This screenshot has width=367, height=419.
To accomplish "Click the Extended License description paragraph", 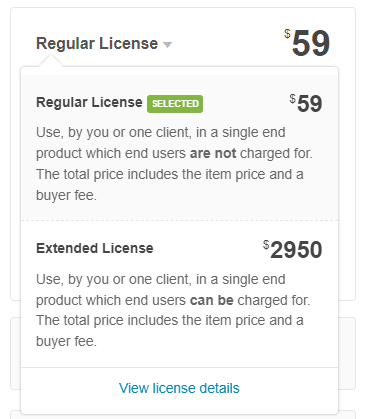I will pos(173,310).
